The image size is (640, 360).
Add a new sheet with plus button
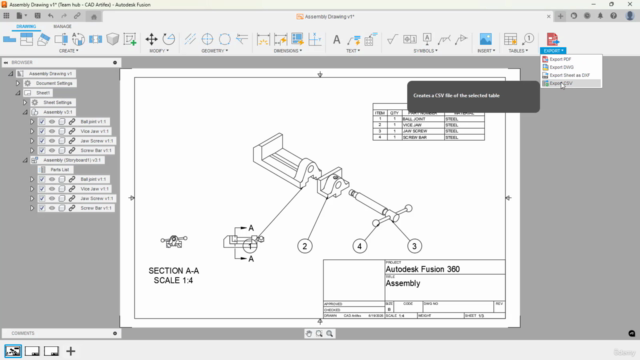coord(71,351)
